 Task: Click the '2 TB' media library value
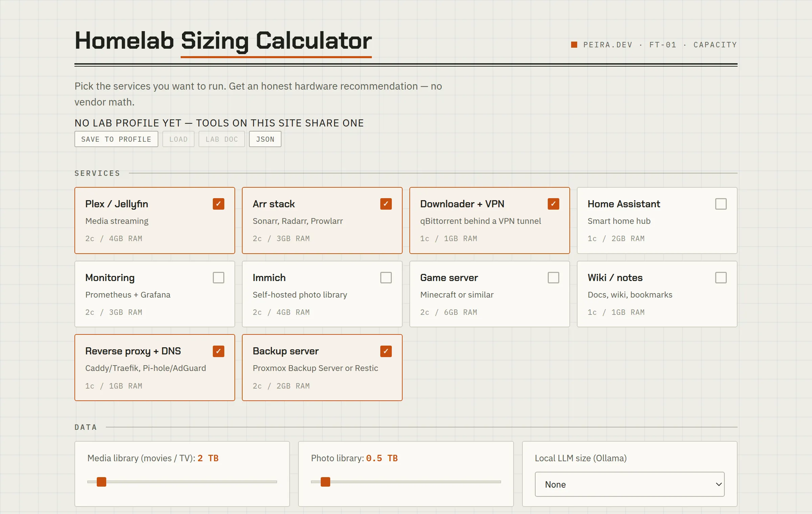click(x=208, y=458)
